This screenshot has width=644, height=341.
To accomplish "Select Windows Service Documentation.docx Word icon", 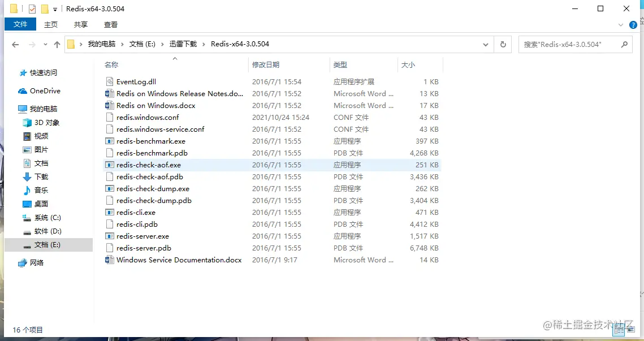I will (x=109, y=260).
